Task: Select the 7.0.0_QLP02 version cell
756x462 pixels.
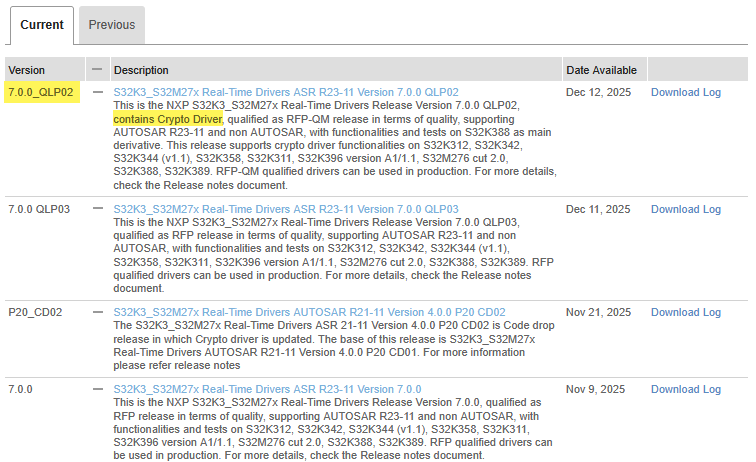Action: (x=41, y=92)
